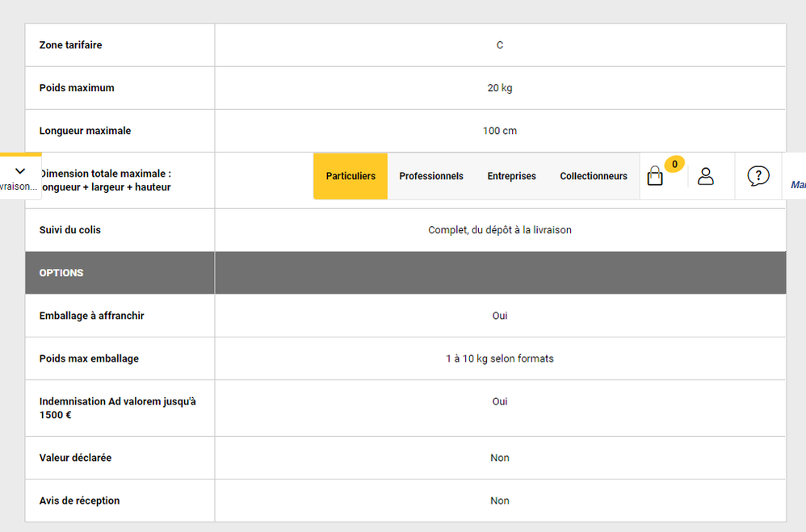Click the 'OPTIONS' section header

coord(61,273)
